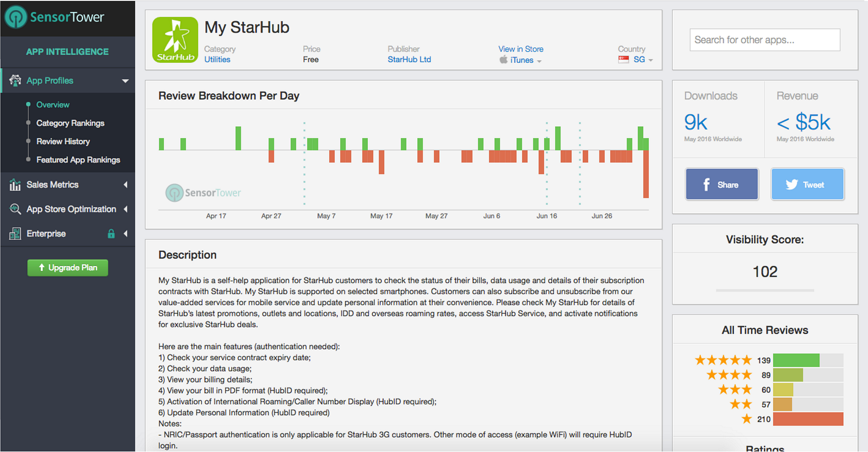Expand the Sales Metrics submenu arrow
Viewport: 868px width, 452px height.
[x=125, y=185]
